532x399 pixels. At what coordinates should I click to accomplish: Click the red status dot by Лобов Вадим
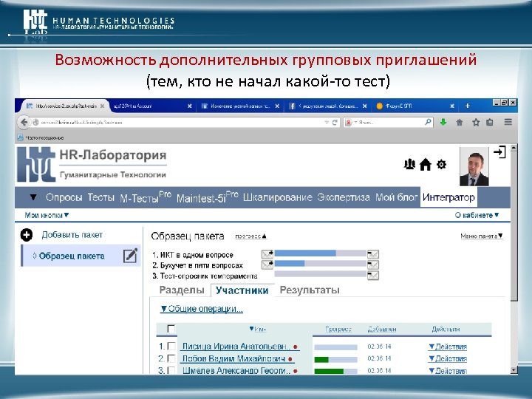pos(290,359)
